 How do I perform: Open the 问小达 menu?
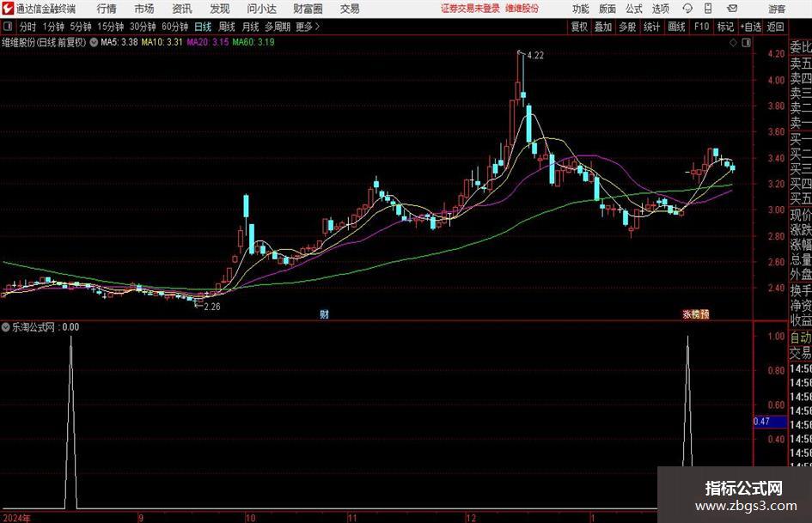tap(261, 9)
